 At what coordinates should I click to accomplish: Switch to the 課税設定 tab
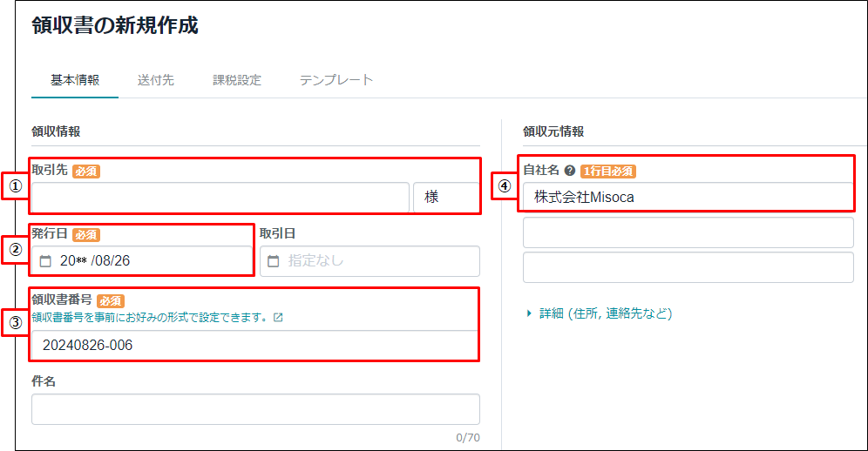tap(237, 80)
